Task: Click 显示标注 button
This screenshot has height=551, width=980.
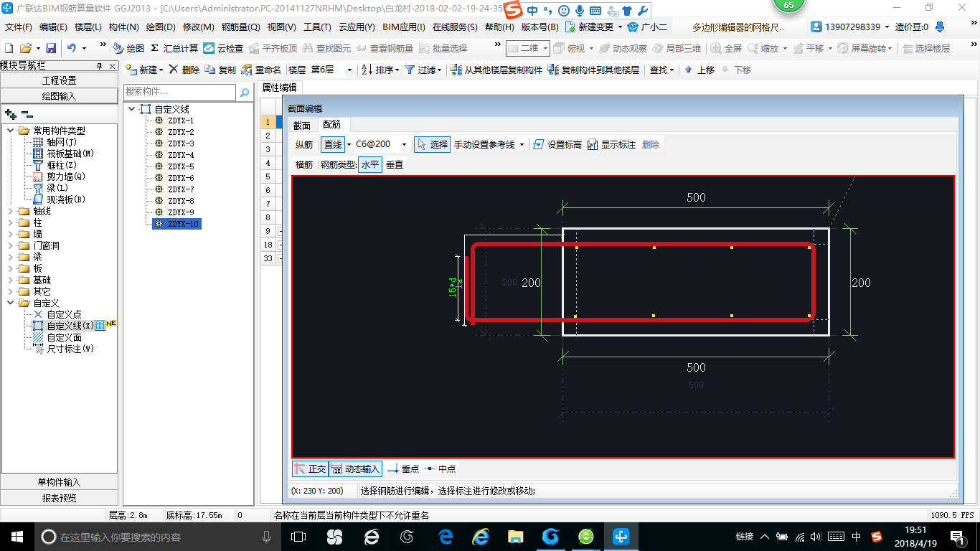Action: pos(611,144)
